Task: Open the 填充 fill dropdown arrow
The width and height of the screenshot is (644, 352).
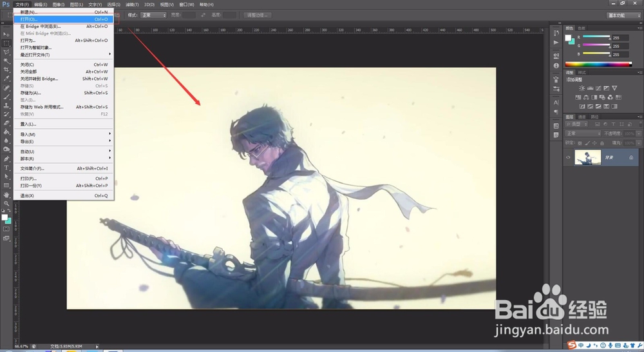Action: (x=639, y=143)
